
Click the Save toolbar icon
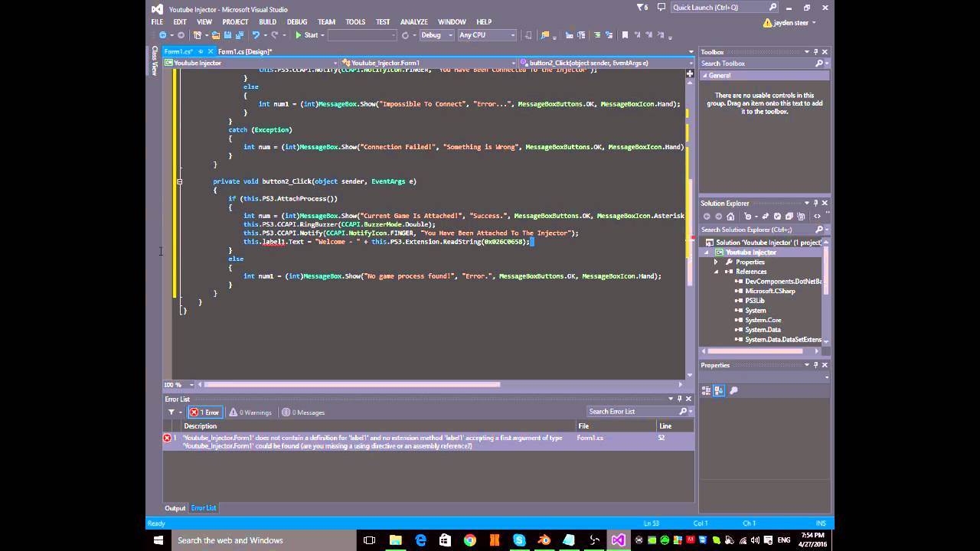pos(227,35)
